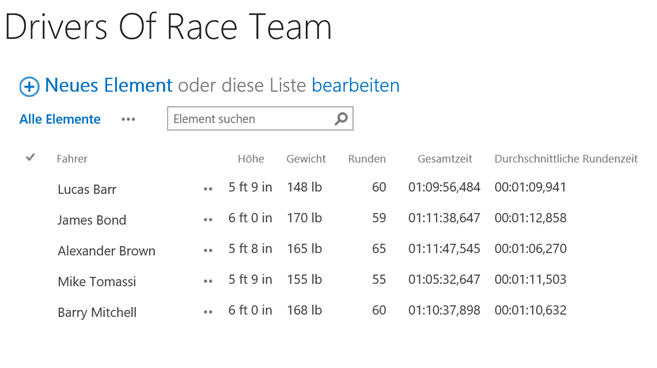The height and width of the screenshot is (368, 657).
Task: Click the Drivers Of Race Team title
Action: point(168,26)
